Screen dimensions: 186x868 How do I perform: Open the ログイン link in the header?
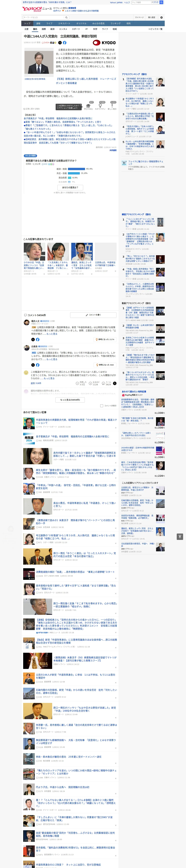(57, 11)
